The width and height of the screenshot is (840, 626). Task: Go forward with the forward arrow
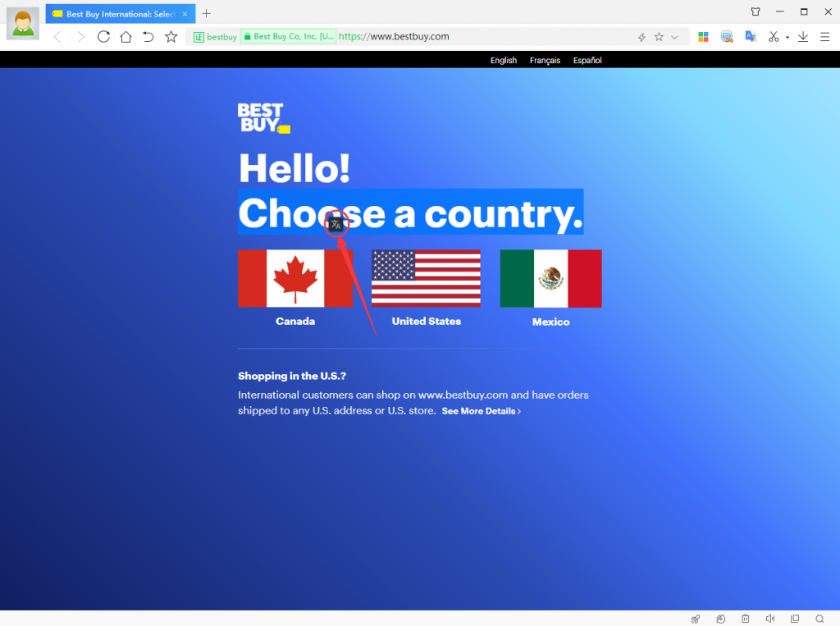tap(81, 36)
